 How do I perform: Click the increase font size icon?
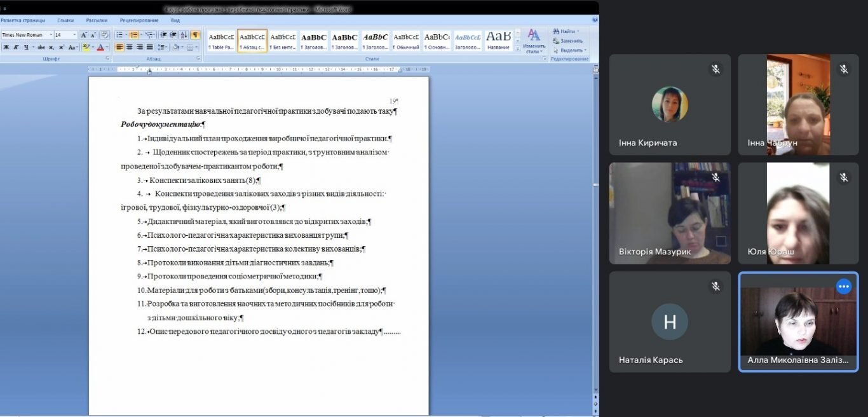pos(84,35)
